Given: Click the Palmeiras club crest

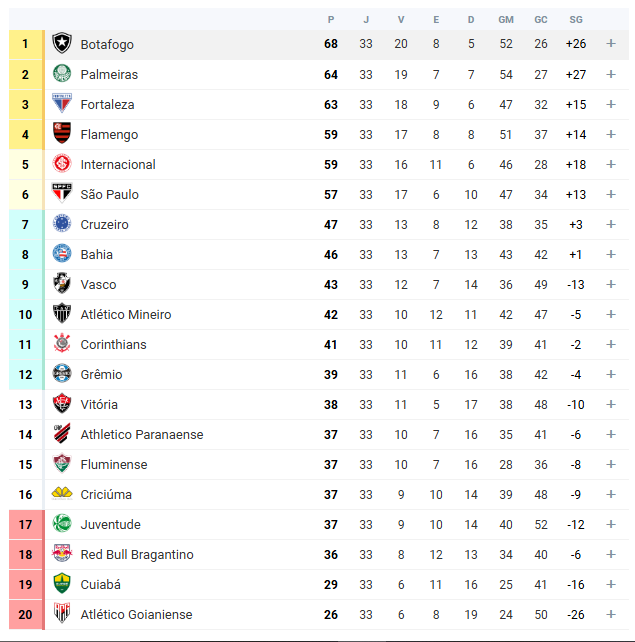Looking at the screenshot, I should coord(62,74).
